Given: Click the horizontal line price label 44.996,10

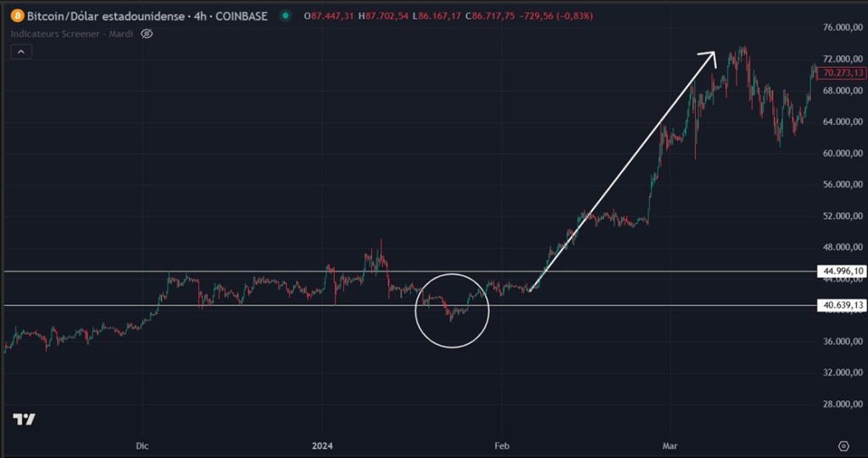Looking at the screenshot, I should (x=842, y=271).
